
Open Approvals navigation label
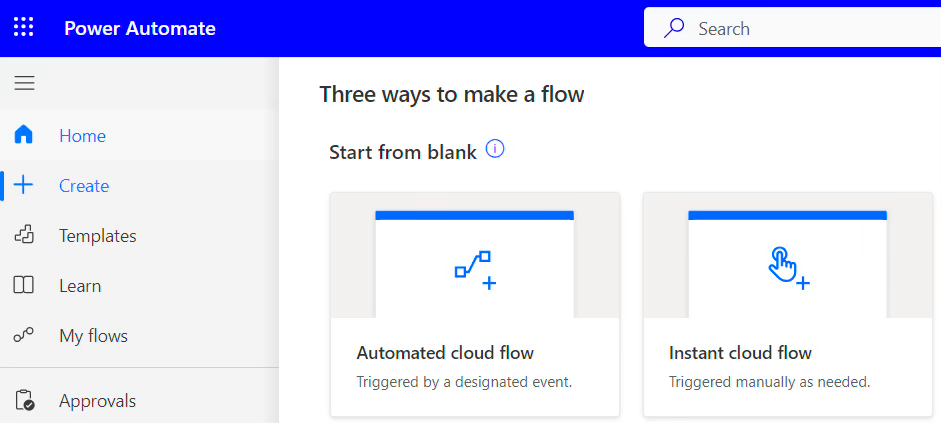97,401
